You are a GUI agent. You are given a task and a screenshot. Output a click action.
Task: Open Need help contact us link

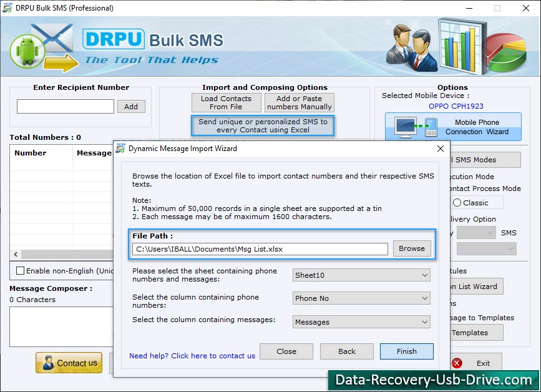point(192,355)
